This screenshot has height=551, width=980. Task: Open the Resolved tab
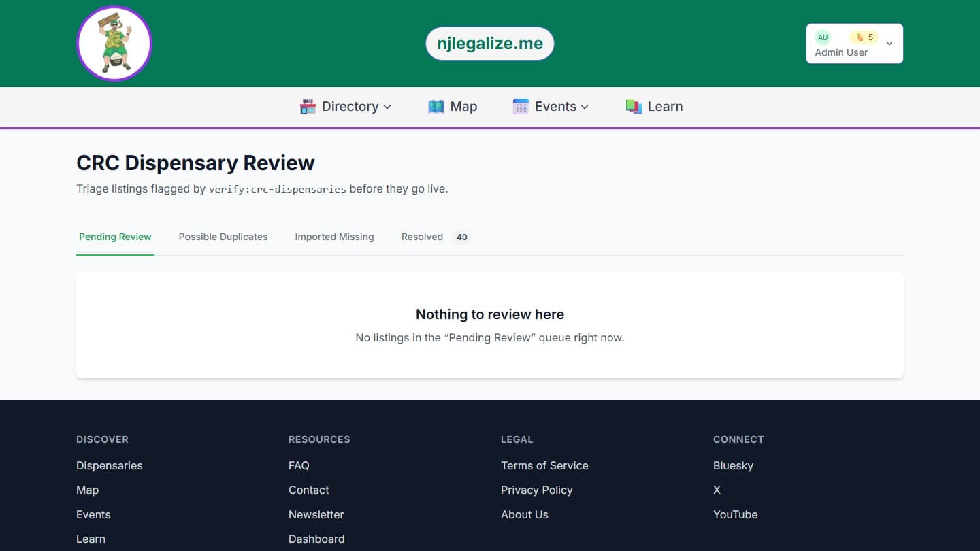pyautogui.click(x=436, y=237)
